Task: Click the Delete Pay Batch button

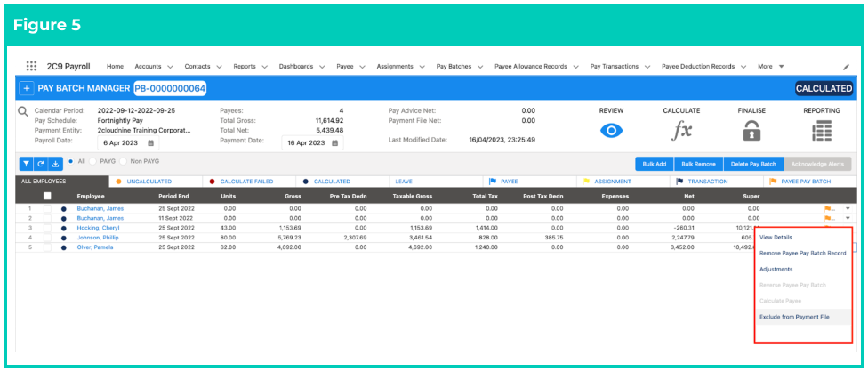Action: [x=753, y=164]
